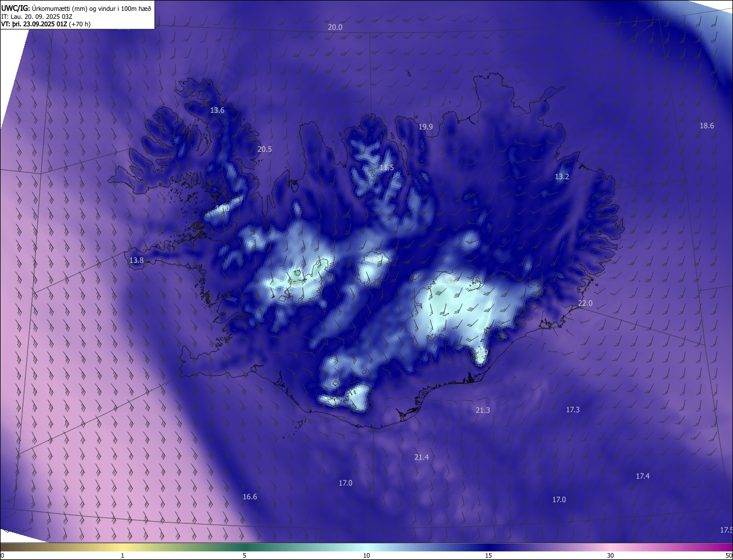Click the colorbar tick labeled 5
This screenshot has height=560, width=733.
245,555
